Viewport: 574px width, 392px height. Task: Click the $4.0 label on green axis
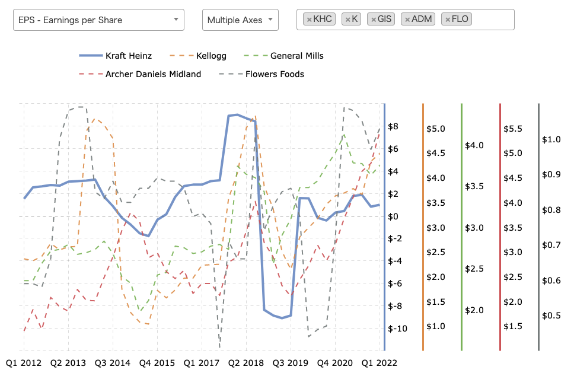click(x=474, y=145)
